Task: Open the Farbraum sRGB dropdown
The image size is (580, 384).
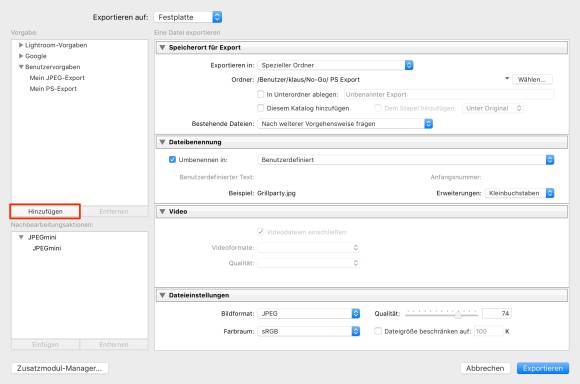Action: point(308,331)
